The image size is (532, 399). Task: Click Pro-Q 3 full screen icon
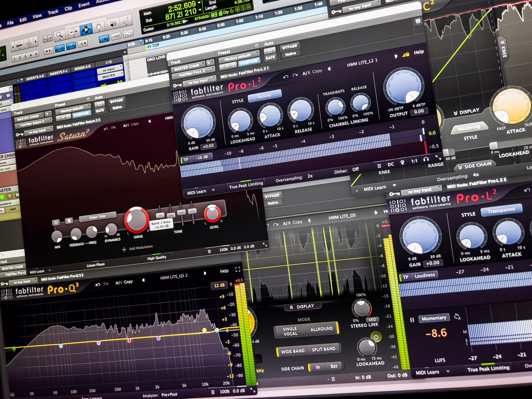237,269
